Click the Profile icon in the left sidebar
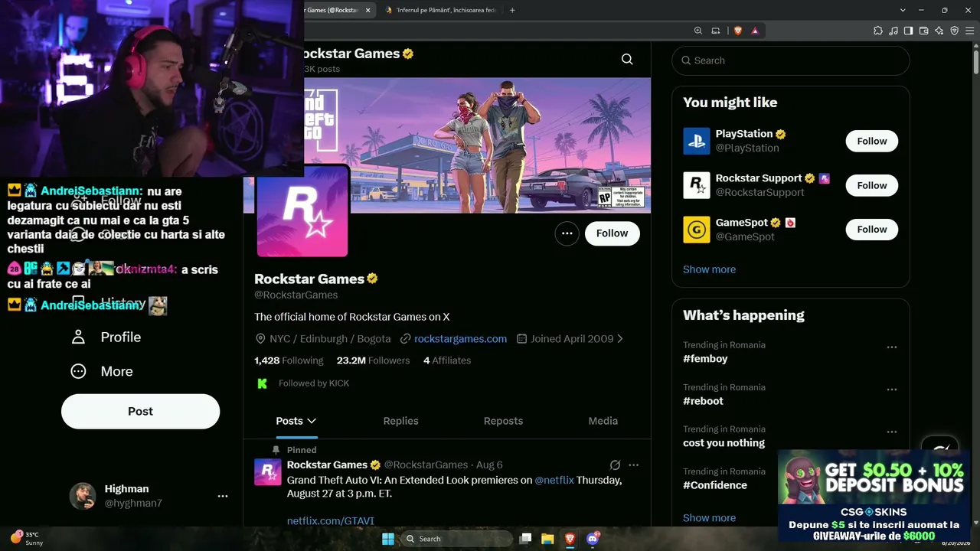This screenshot has height=551, width=980. coord(78,337)
